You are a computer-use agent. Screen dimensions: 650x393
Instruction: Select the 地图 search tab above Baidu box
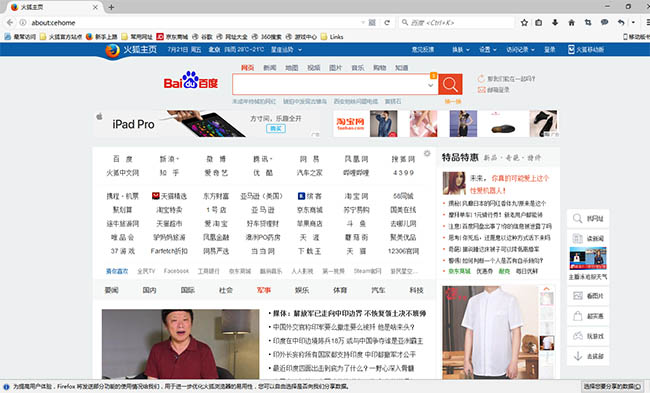point(291,68)
